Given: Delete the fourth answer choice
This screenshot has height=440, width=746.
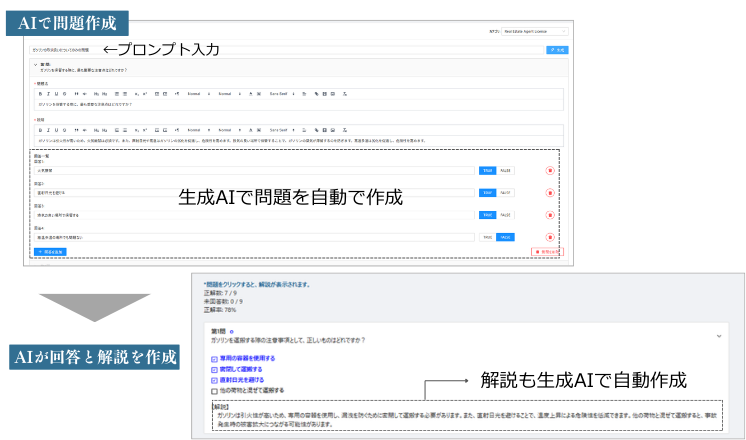Looking at the screenshot, I should [549, 237].
